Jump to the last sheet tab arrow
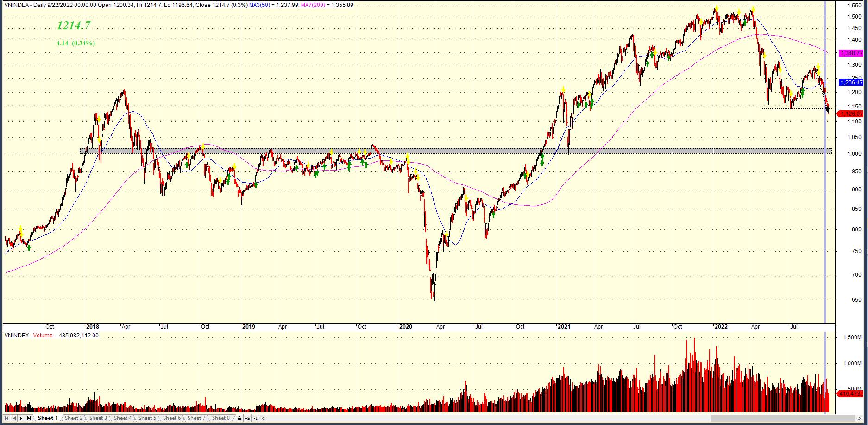Viewport: 868px width, 425px height. pyautogui.click(x=29, y=418)
